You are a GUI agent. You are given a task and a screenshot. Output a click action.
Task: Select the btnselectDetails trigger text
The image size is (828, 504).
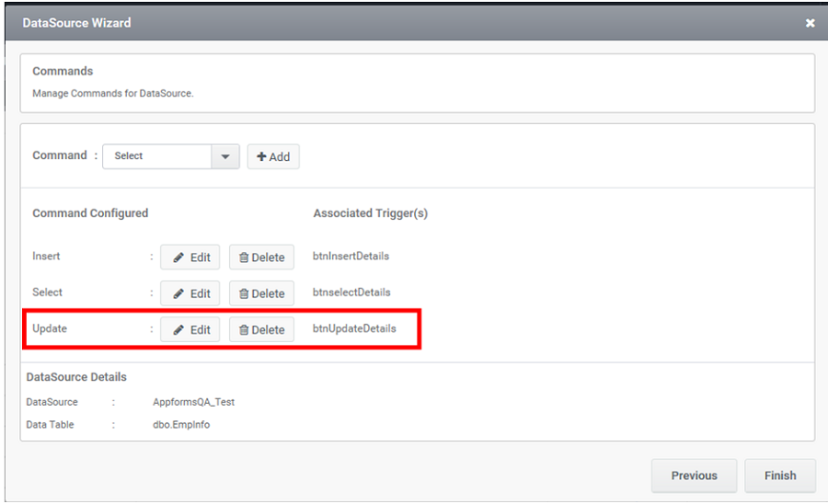click(x=351, y=292)
